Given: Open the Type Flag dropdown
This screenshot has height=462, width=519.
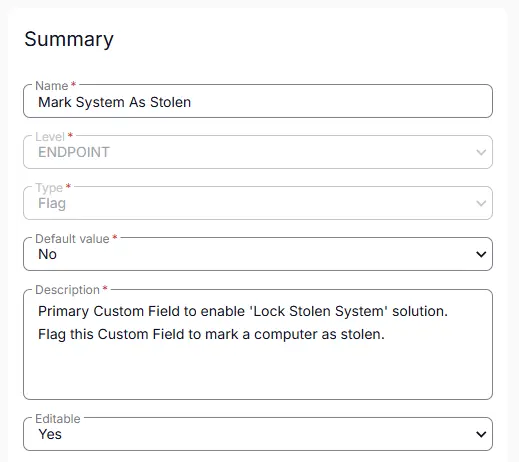Looking at the screenshot, I should click(258, 203).
